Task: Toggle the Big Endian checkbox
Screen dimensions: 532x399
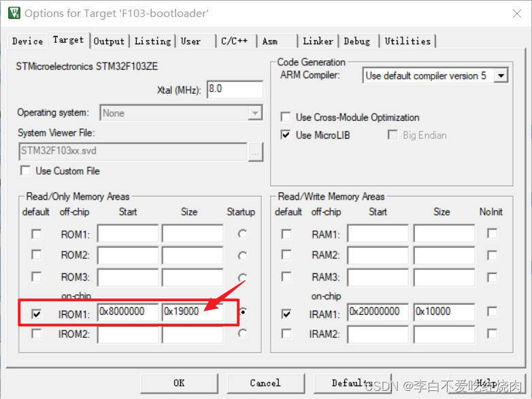Action: pos(393,135)
